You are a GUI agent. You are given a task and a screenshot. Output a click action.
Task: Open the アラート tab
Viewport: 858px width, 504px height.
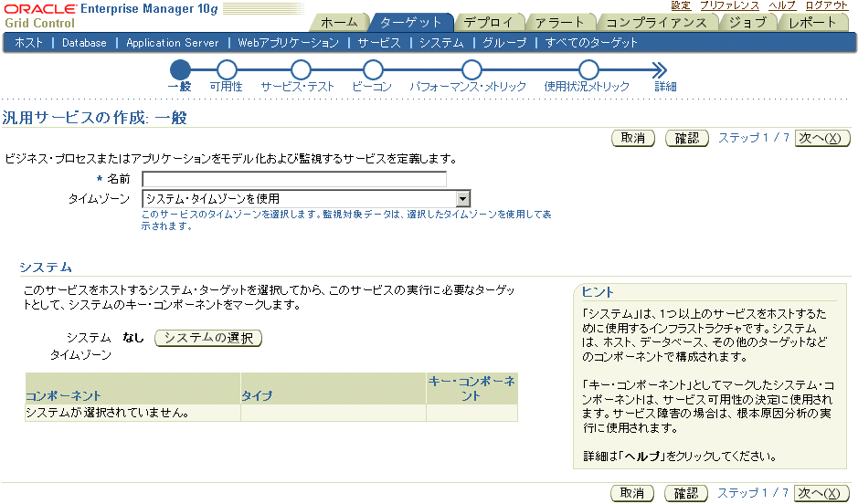[x=560, y=23]
